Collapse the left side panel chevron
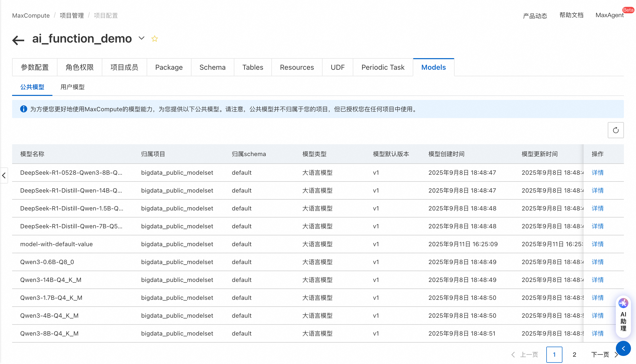Viewport: 636px width, 364px height. [x=4, y=175]
